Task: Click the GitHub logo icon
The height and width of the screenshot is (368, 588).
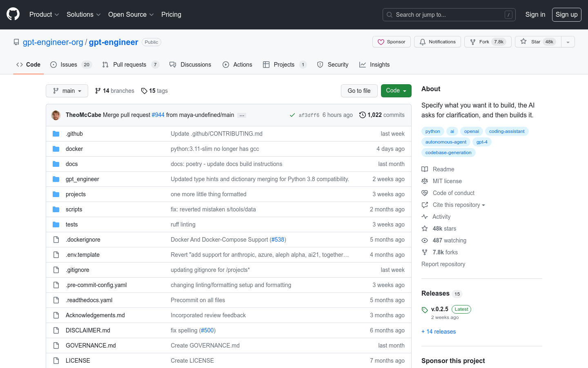Action: [13, 14]
